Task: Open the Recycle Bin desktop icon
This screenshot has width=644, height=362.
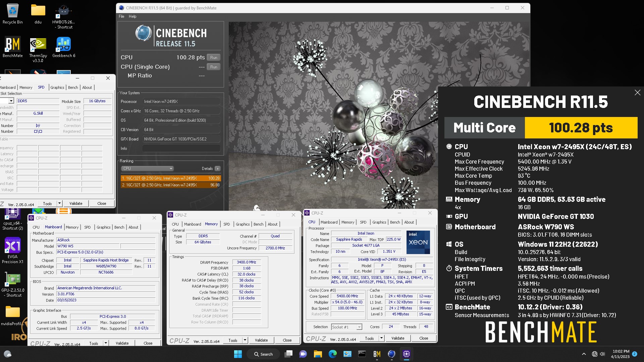Action: [x=12, y=14]
